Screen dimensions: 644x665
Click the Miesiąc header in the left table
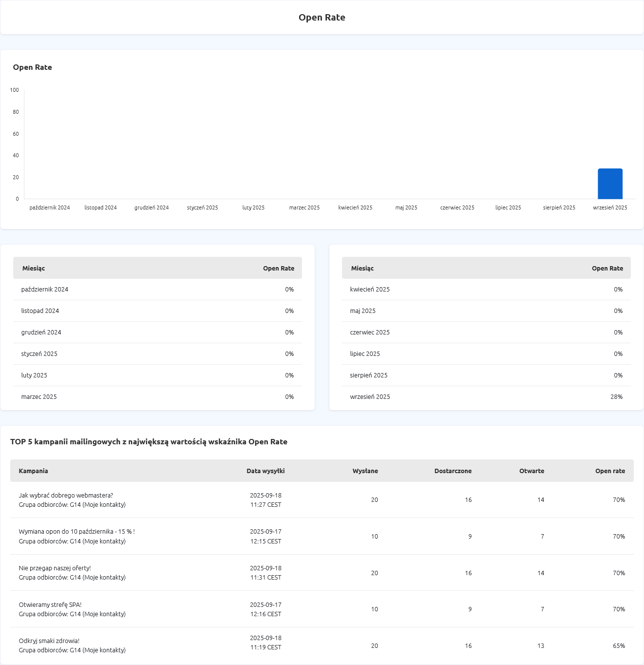pyautogui.click(x=34, y=268)
